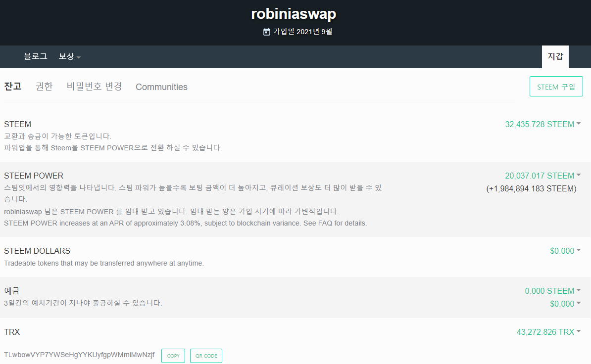Click the TRX heading
The image size is (591, 364).
12,332
